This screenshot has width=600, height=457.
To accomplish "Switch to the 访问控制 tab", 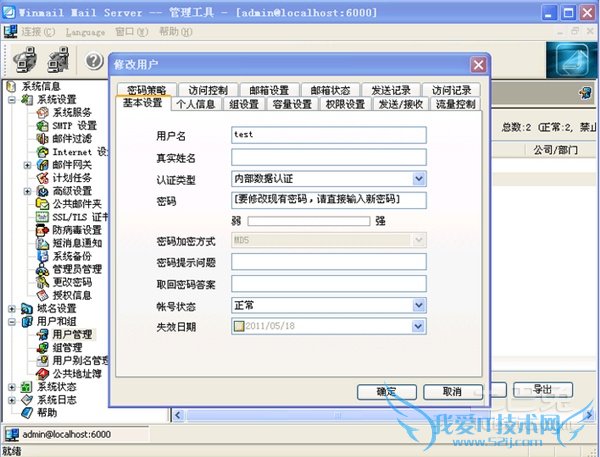I will (208, 90).
